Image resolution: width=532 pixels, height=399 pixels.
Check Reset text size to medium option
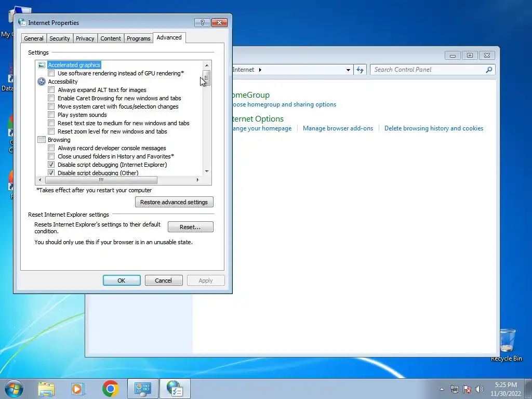(51, 123)
